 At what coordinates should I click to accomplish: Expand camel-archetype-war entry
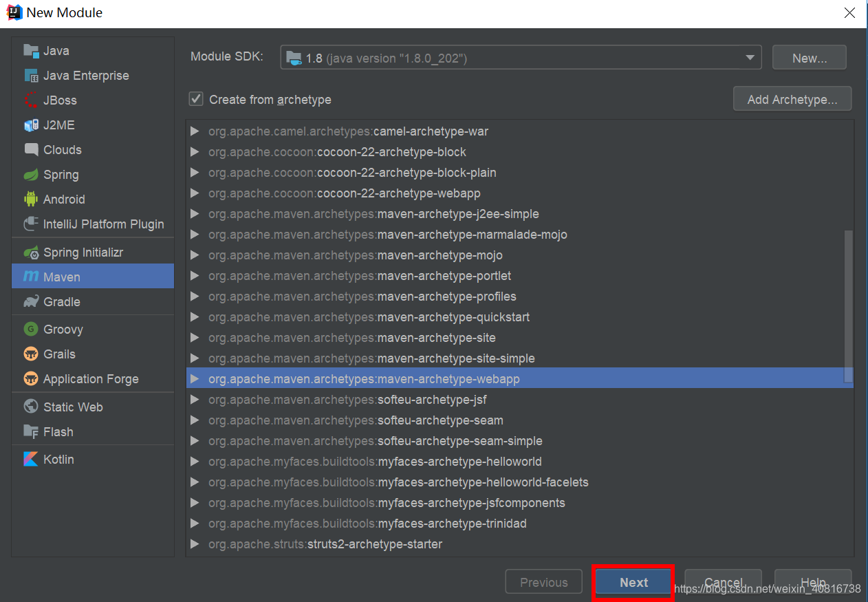195,131
